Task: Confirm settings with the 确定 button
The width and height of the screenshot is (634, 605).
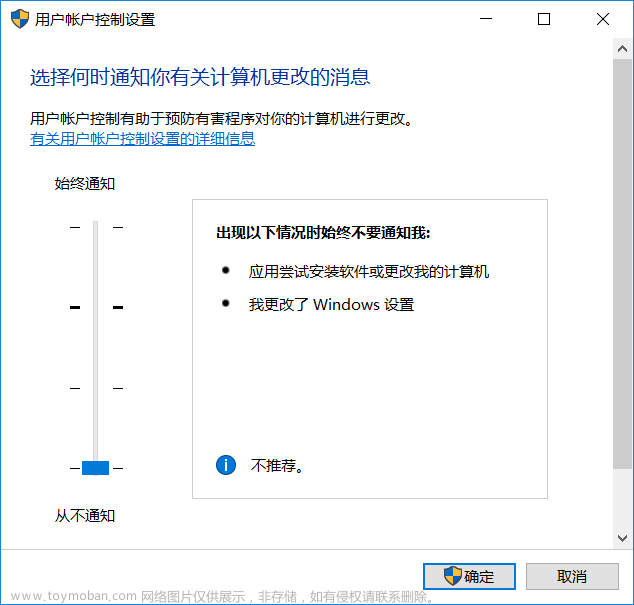Action: pos(469,576)
